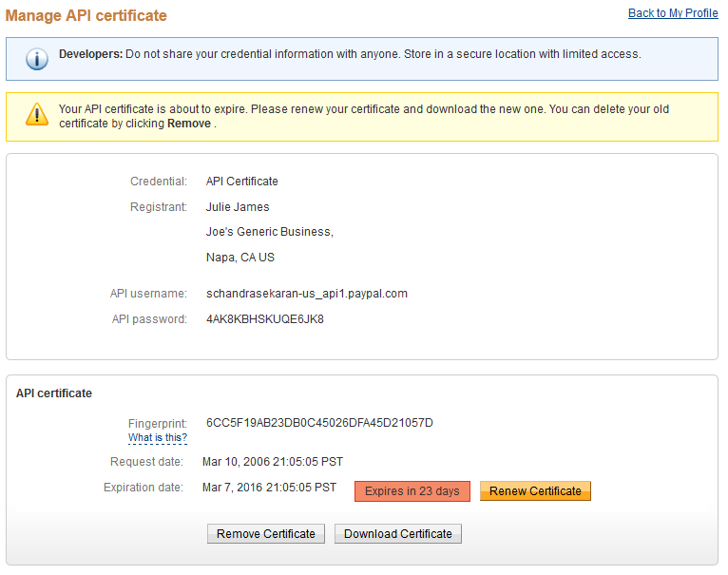Click the yellow warning triangle icon
The height and width of the screenshot is (575, 728).
coord(36,116)
